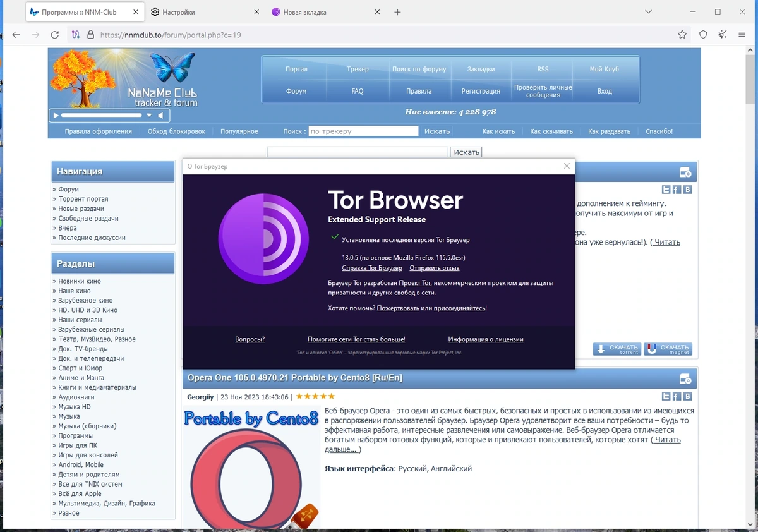Click Twitter share icon on Opera post
This screenshot has width=758, height=532.
(x=666, y=396)
